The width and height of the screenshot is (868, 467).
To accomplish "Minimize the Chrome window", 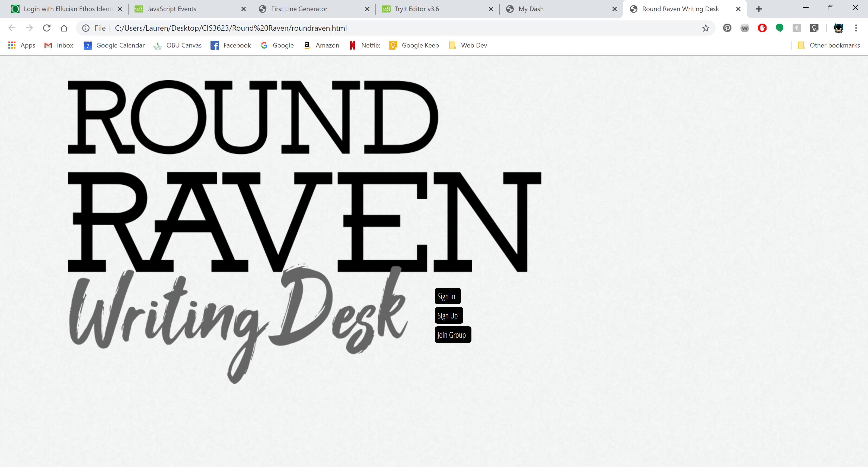I will pos(806,8).
